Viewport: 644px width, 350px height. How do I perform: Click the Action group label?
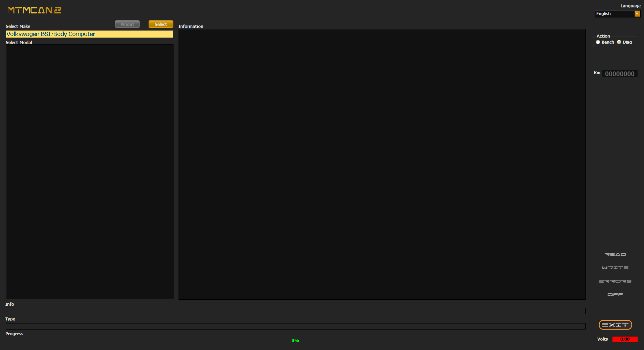tap(603, 36)
